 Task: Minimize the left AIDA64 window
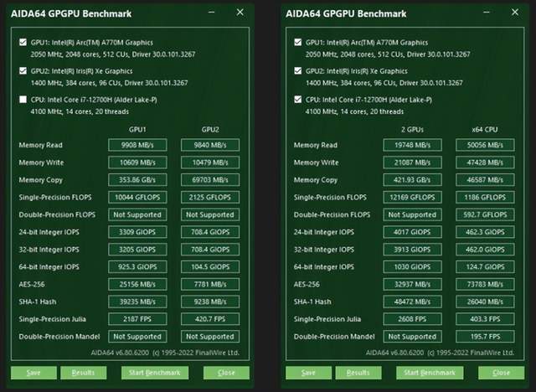pos(212,13)
